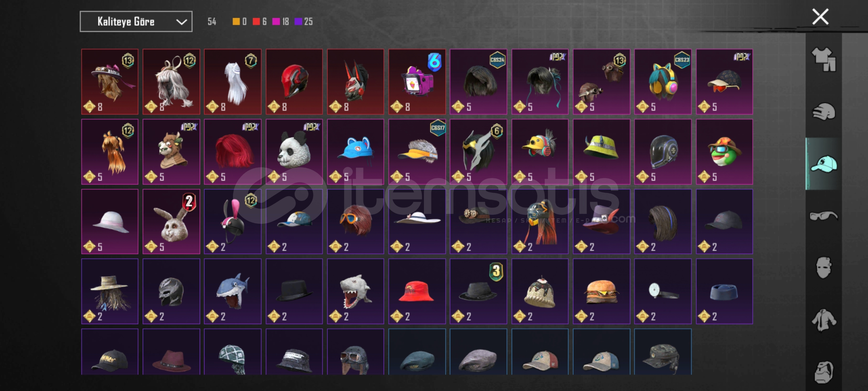Screen dimensions: 868x391
Task: Choose the red bucket hat item
Action: click(417, 291)
